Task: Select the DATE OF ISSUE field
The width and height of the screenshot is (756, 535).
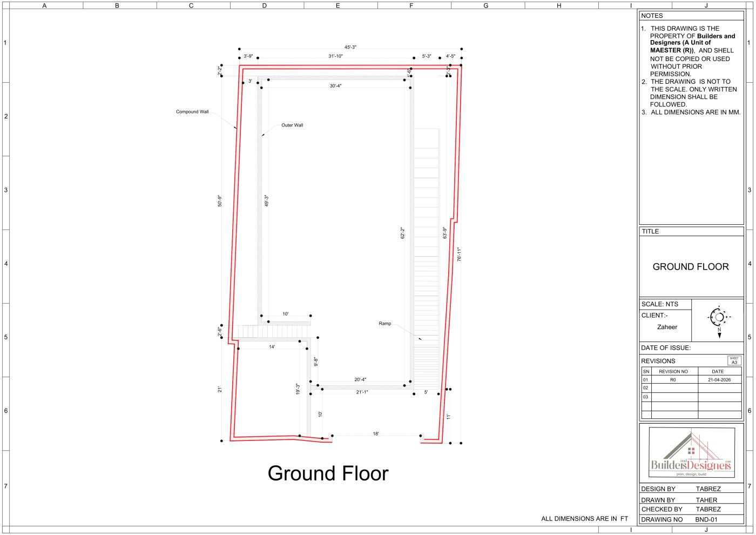Action: click(692, 347)
